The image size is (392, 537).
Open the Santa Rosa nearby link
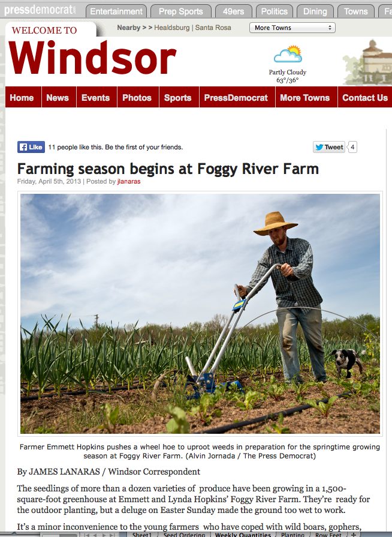(213, 28)
